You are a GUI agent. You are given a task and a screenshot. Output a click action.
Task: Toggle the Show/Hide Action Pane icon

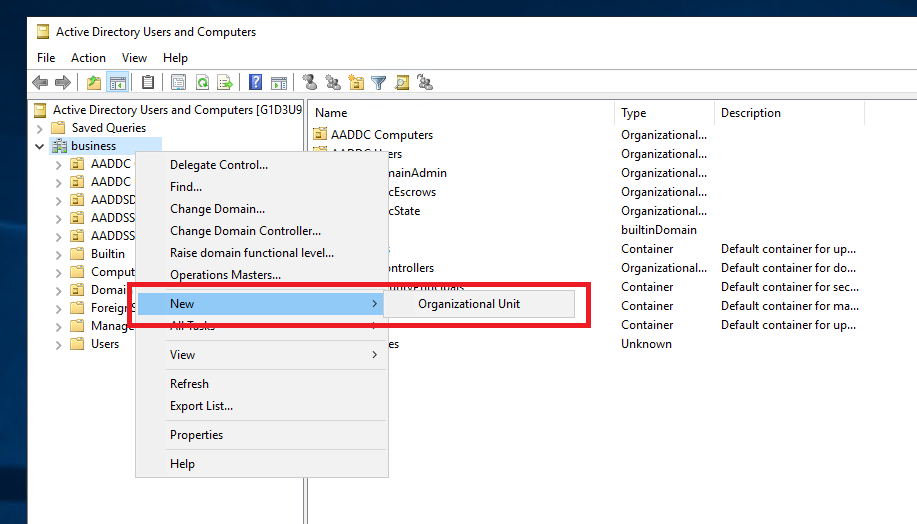279,83
